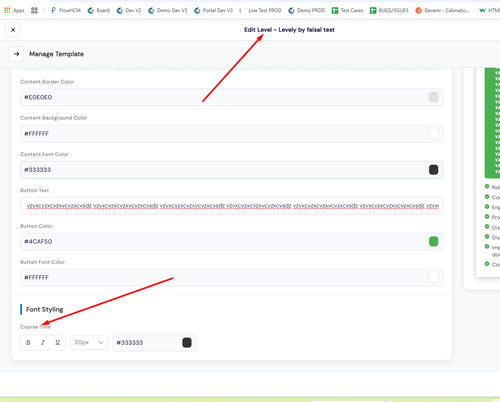Click the Edit Level dialog title text
500x402 pixels.
point(289,30)
